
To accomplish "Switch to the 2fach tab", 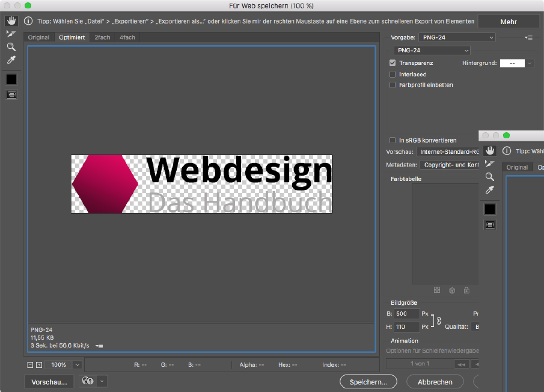I will click(102, 37).
